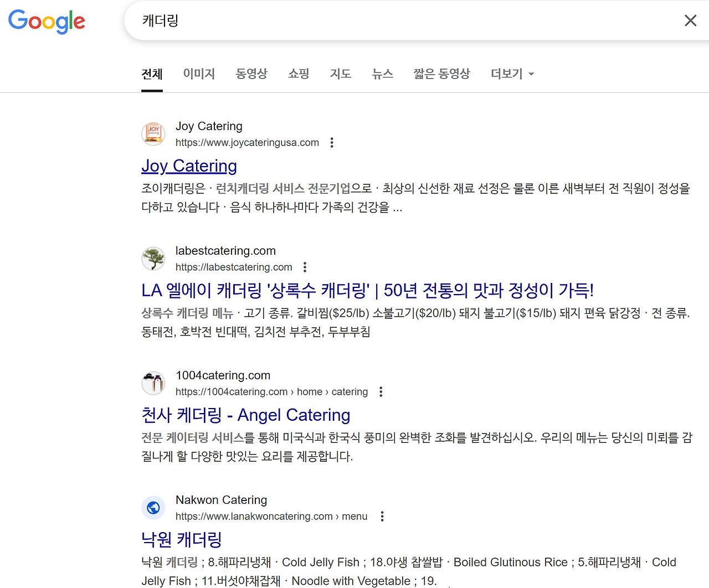This screenshot has height=588, width=709.
Task: Click the joycateringusa.com URL
Action: (x=247, y=143)
